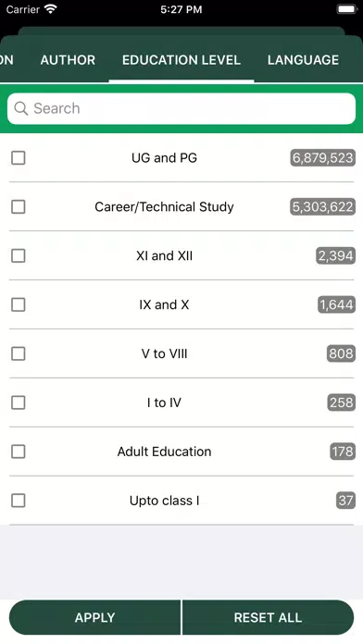Tap the APPLY button
This screenshot has height=644, width=363.
95,617
